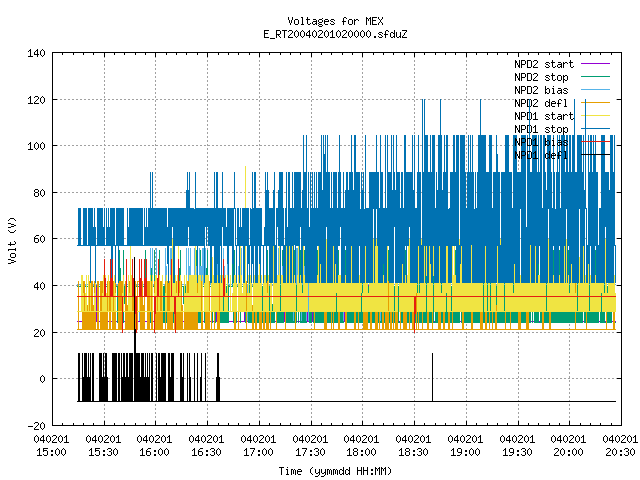Click the purple NPD2 start legend line

pyautogui.click(x=596, y=64)
